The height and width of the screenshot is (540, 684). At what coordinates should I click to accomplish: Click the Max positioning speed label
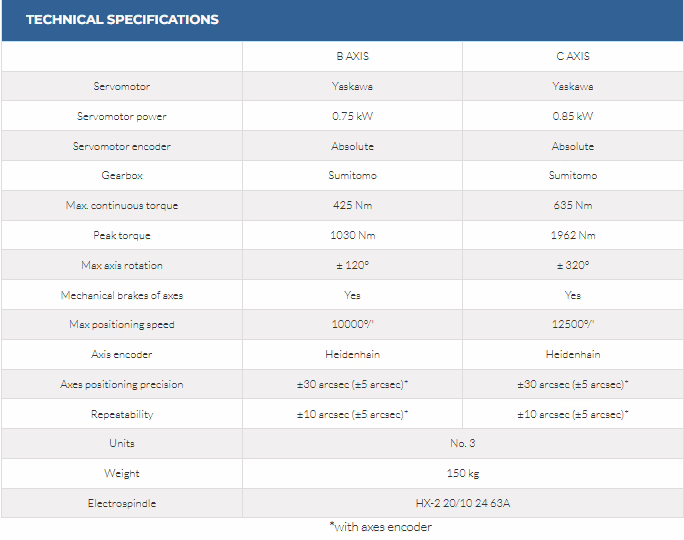[122, 325]
